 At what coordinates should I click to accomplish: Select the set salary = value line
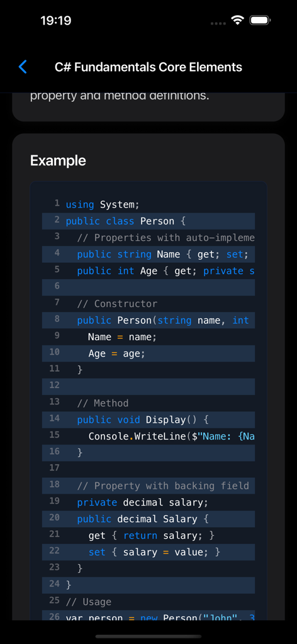(148, 552)
